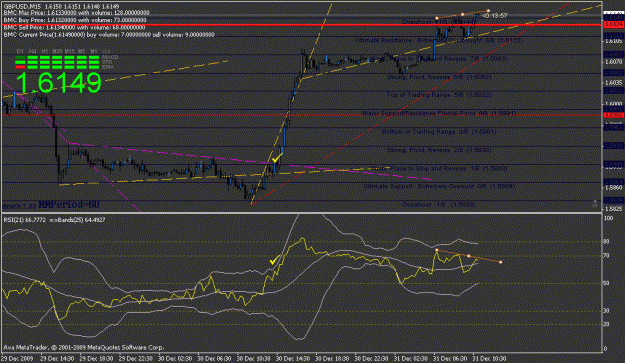625x363 pixels.
Task: Click the 31 Dec 02:30 time axis label
Action: pyautogui.click(x=411, y=358)
